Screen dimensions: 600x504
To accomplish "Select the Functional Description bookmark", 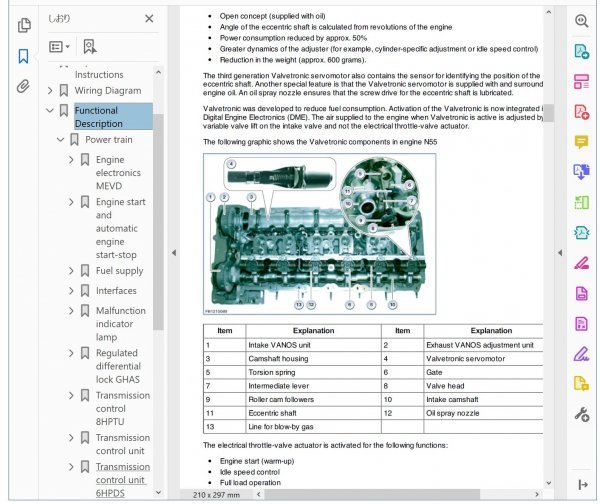I will 113,117.
